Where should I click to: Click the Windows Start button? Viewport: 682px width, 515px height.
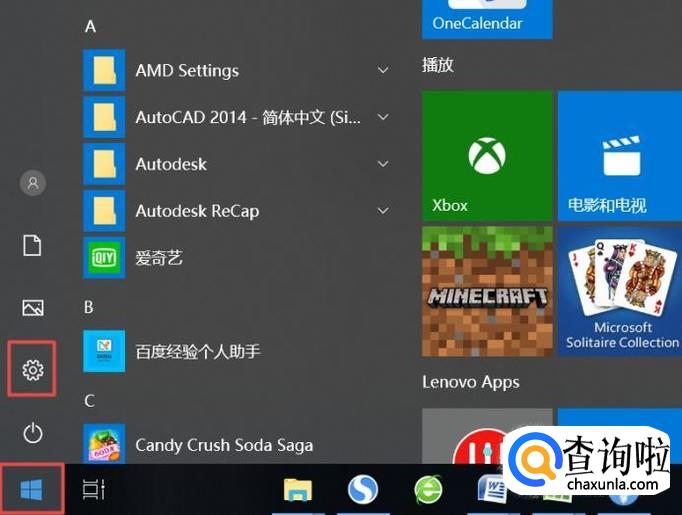tap(32, 489)
